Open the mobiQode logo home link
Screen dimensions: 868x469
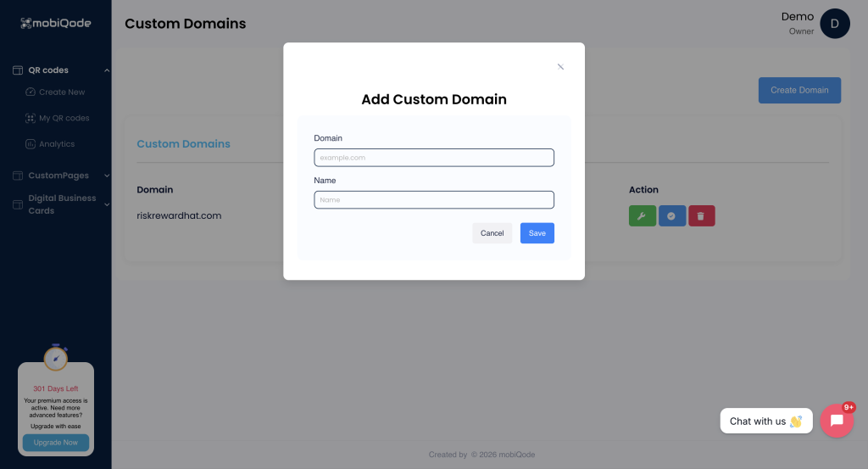[x=55, y=23]
